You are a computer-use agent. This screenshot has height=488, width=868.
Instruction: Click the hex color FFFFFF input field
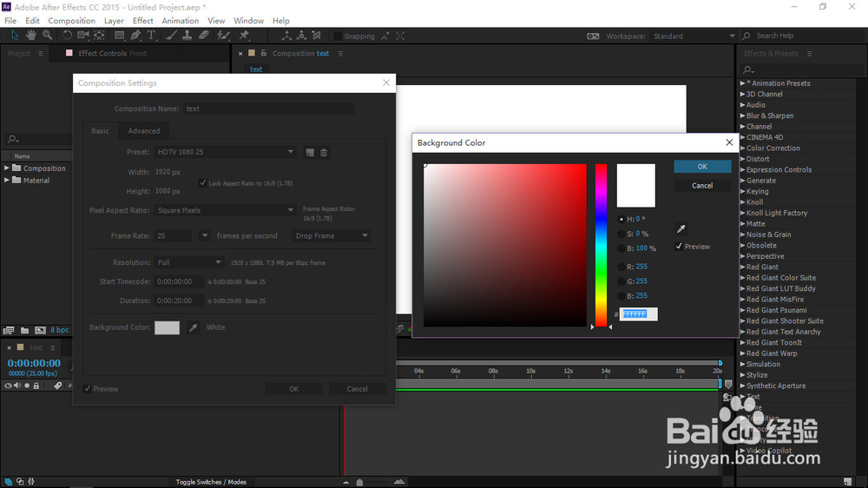point(638,314)
